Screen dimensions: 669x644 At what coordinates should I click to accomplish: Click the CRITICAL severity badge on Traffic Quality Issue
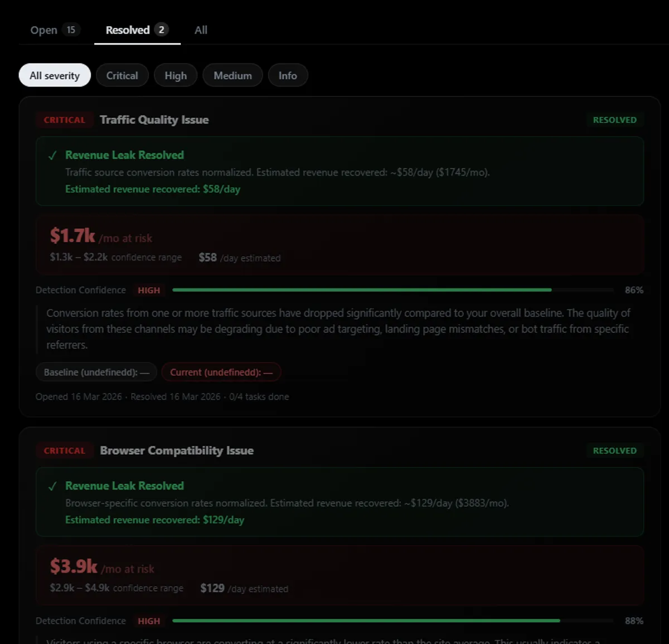point(64,119)
